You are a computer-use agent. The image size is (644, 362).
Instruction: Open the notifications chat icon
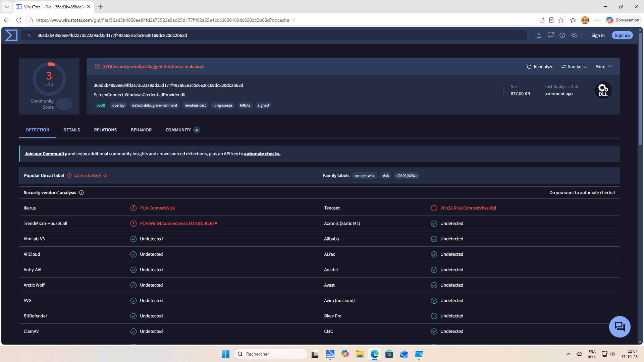point(550,35)
